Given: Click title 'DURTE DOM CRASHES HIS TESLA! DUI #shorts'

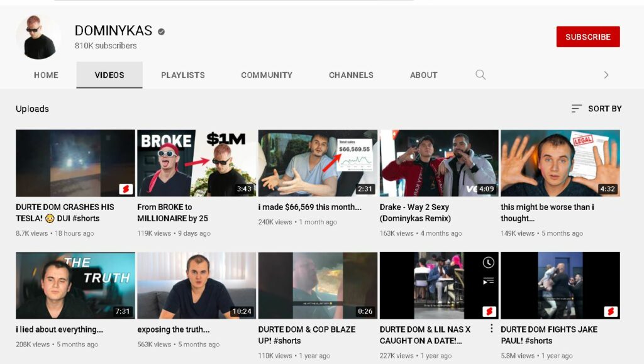Looking at the screenshot, I should point(65,212).
